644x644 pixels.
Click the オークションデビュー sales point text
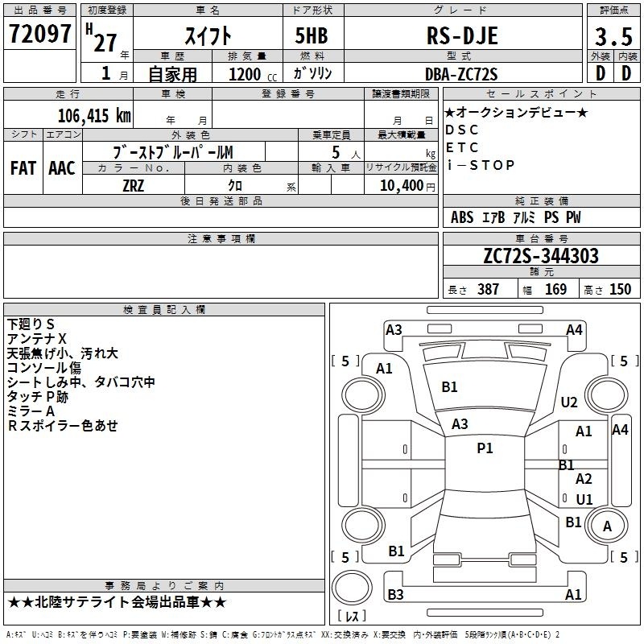click(516, 112)
